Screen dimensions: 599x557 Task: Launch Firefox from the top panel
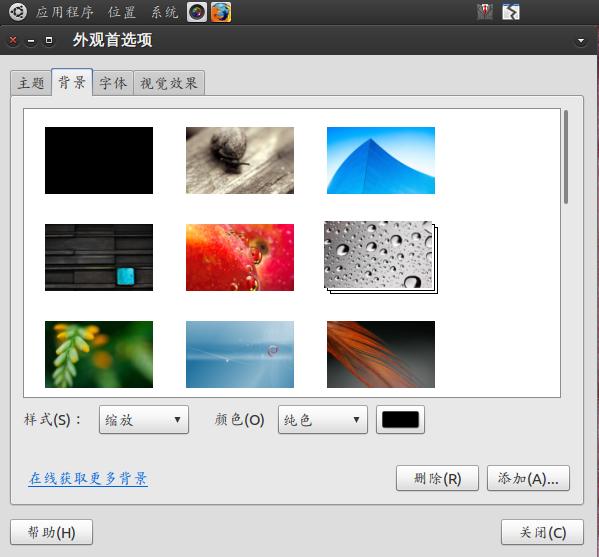coord(221,12)
